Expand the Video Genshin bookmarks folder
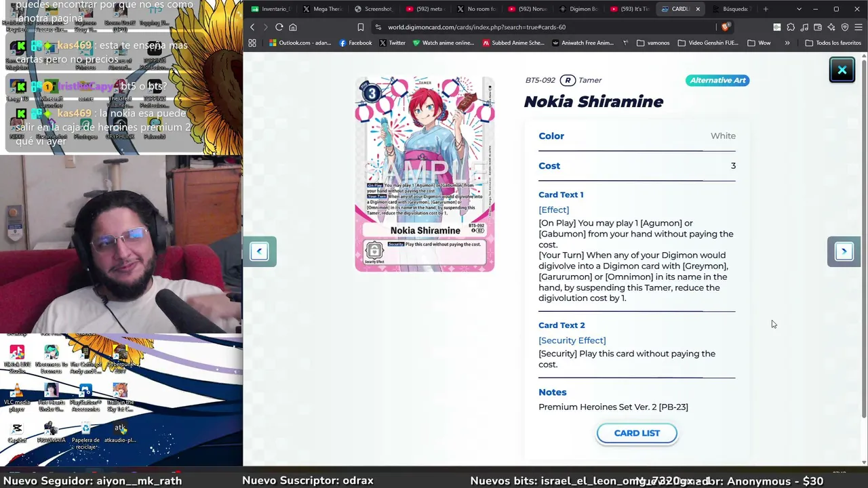Screen dimensions: 868x488 [x=707, y=43]
